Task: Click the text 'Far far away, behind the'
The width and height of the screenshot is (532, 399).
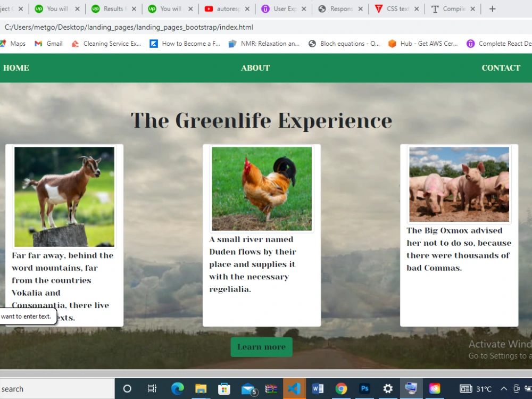Action: point(62,255)
